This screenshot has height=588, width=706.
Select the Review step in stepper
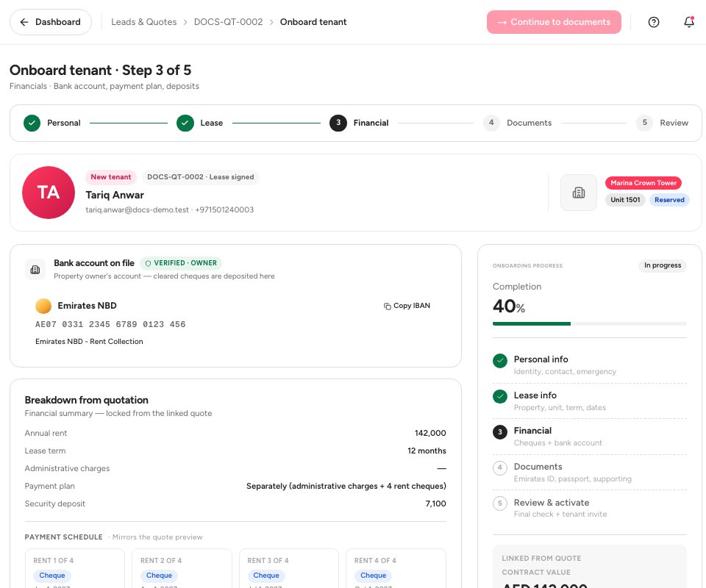[x=663, y=123]
